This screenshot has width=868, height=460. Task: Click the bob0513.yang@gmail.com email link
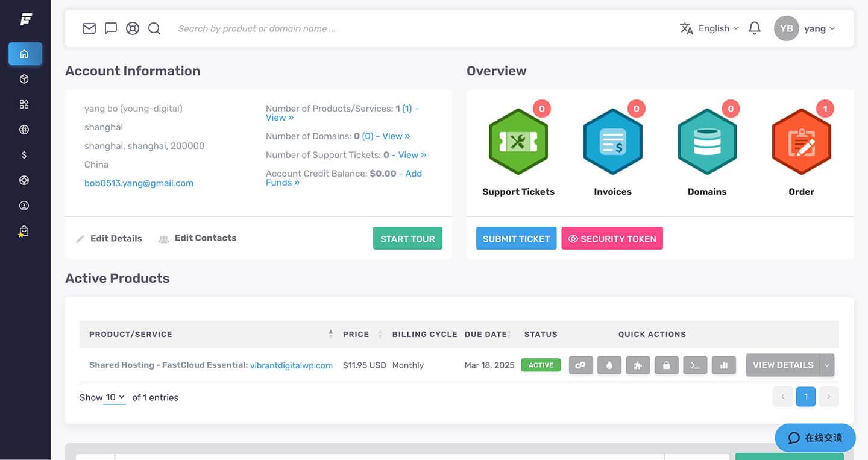point(139,183)
